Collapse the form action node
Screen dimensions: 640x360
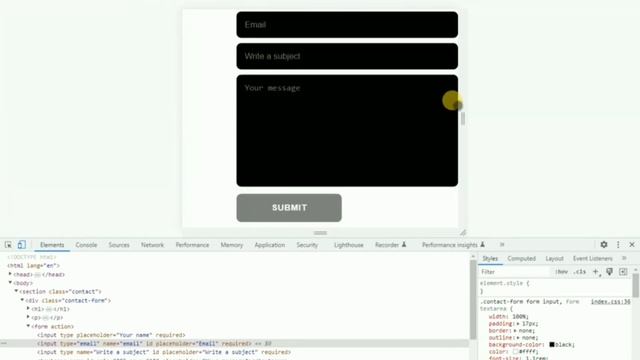tap(28, 326)
